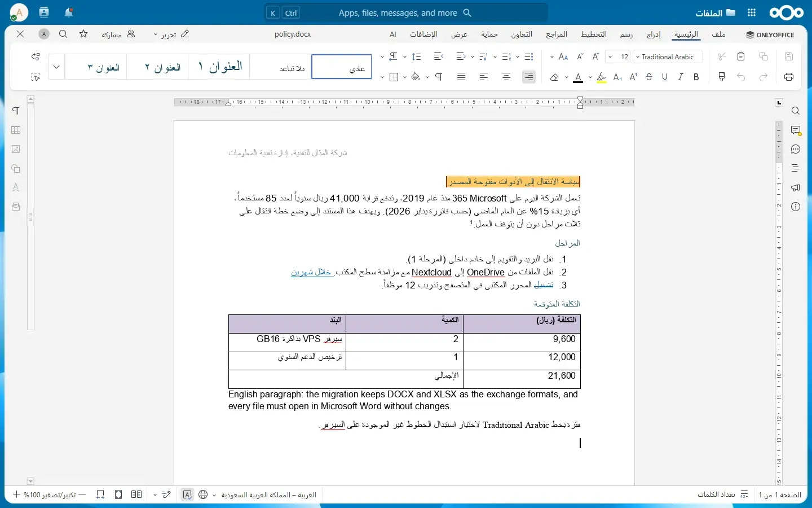Toggle Strikethrough formatting
This screenshot has height=508, width=812.
click(x=649, y=77)
